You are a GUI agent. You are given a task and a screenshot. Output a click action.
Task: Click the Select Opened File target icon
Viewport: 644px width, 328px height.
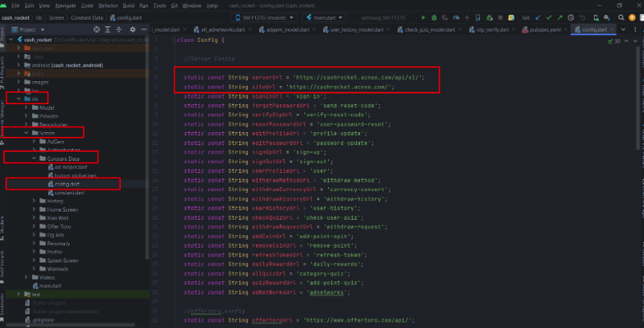[x=98, y=30]
